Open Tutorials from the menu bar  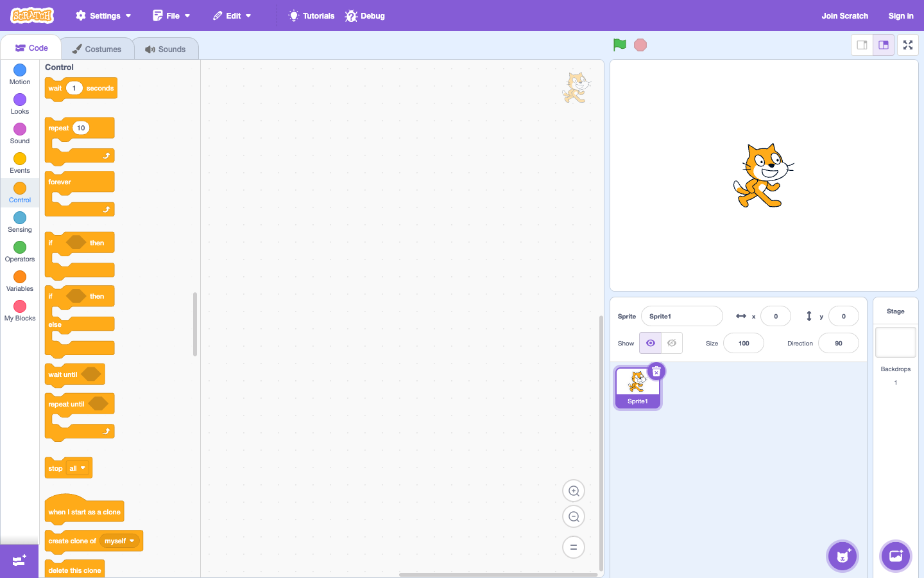pyautogui.click(x=312, y=15)
